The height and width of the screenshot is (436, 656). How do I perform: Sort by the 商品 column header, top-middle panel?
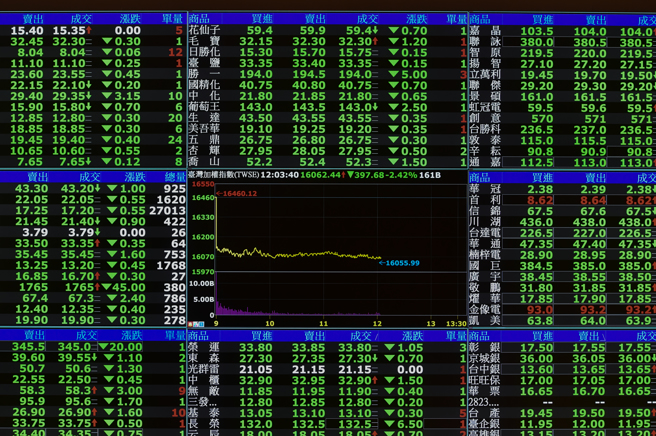[x=199, y=19]
